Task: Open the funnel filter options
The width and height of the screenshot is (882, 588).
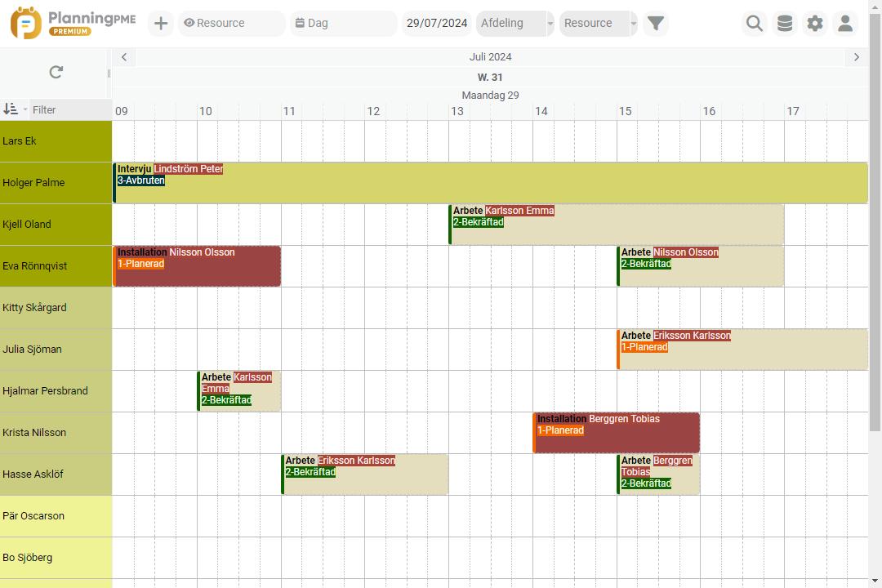Action: pyautogui.click(x=655, y=23)
